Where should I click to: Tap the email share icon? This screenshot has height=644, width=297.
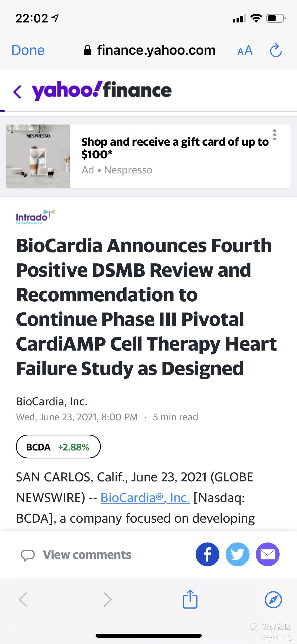click(267, 554)
